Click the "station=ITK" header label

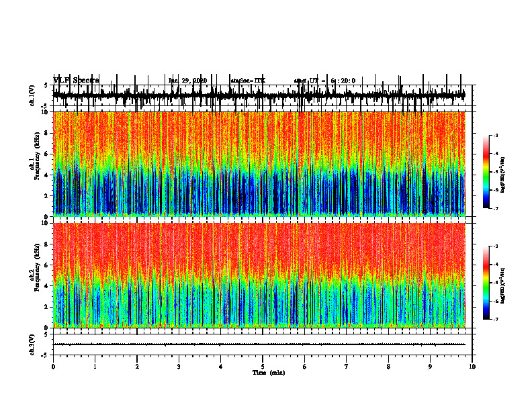(248, 81)
